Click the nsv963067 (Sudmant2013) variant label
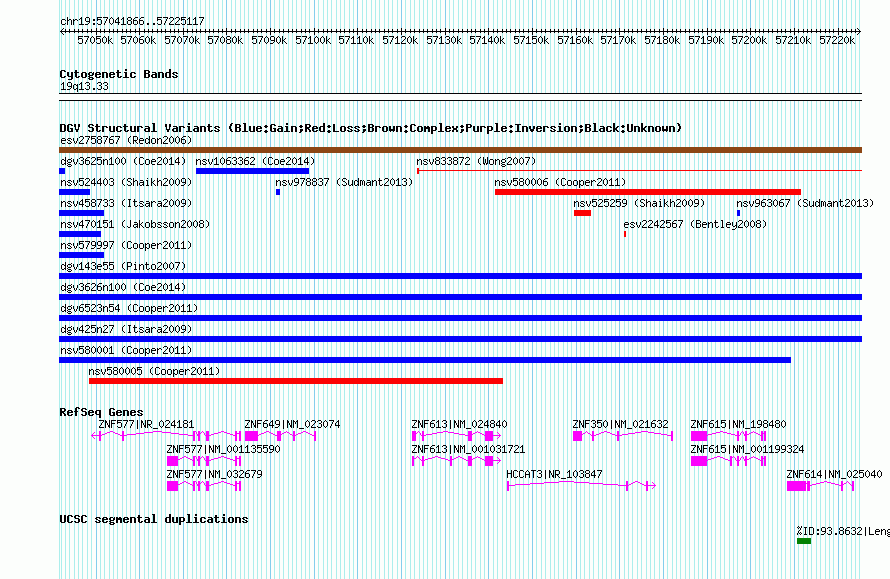The image size is (890, 579). [x=805, y=203]
